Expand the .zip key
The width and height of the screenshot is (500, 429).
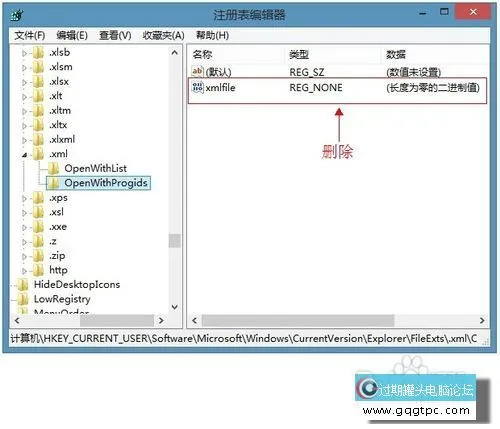[24, 256]
